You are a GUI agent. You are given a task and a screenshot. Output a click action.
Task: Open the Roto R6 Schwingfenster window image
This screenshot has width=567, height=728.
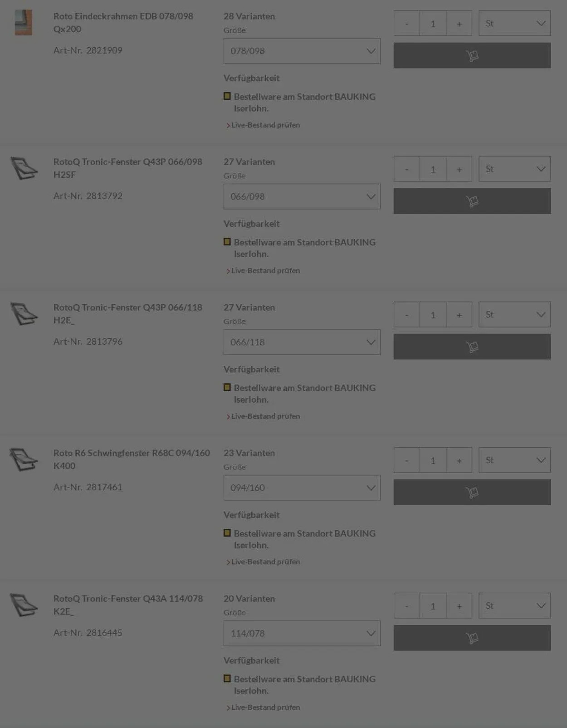coord(24,459)
